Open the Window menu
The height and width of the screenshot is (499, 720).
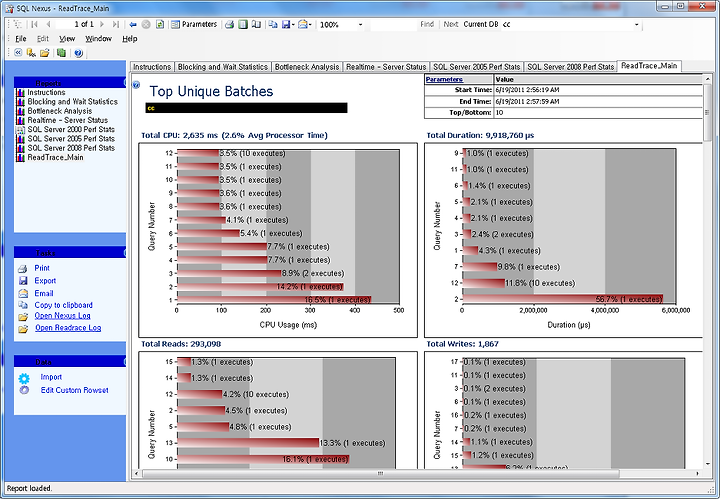[x=98, y=39]
